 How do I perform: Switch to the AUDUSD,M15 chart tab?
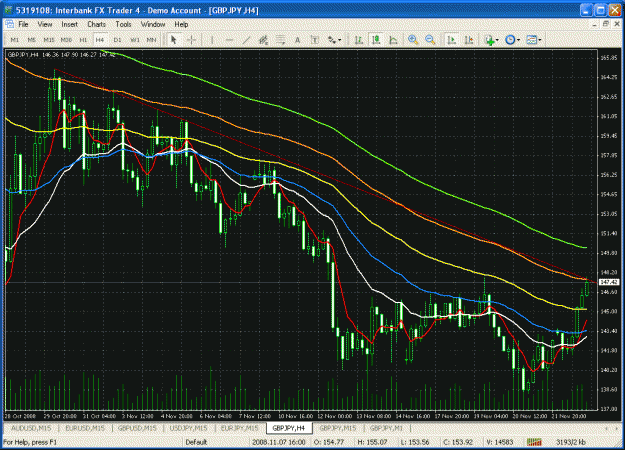(x=31, y=428)
